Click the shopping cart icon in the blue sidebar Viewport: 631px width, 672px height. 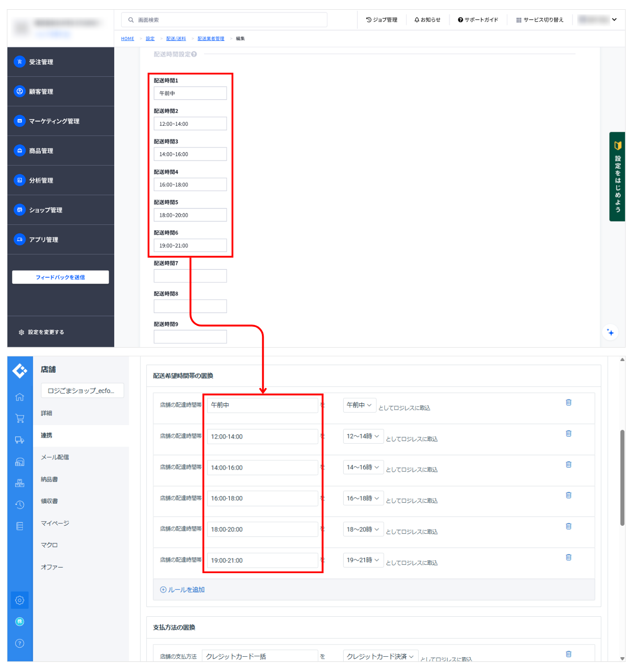pos(20,418)
